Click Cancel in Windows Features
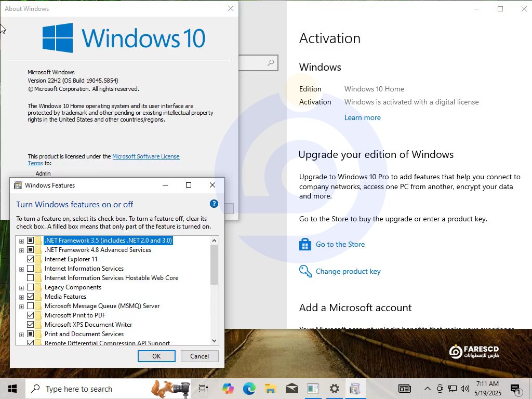The image size is (532, 399). pos(199,356)
